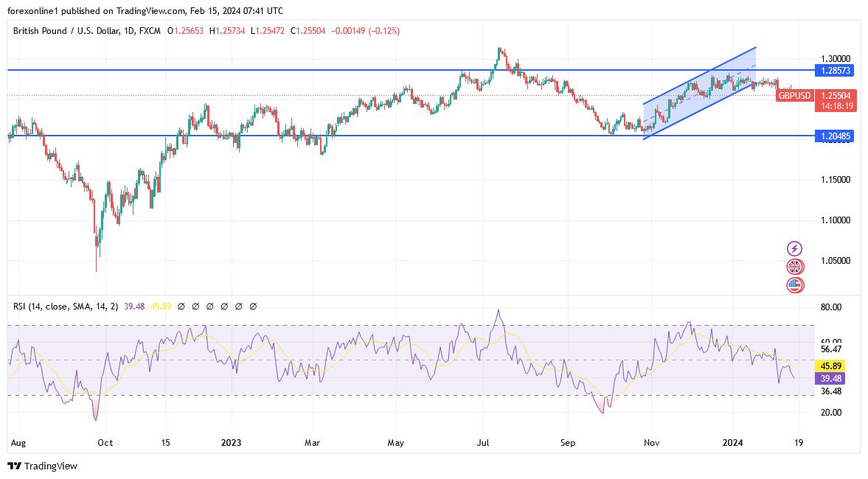This screenshot has height=479, width=868.
Task: Click the last null (∅) icon in RSI legend
Action: (253, 305)
